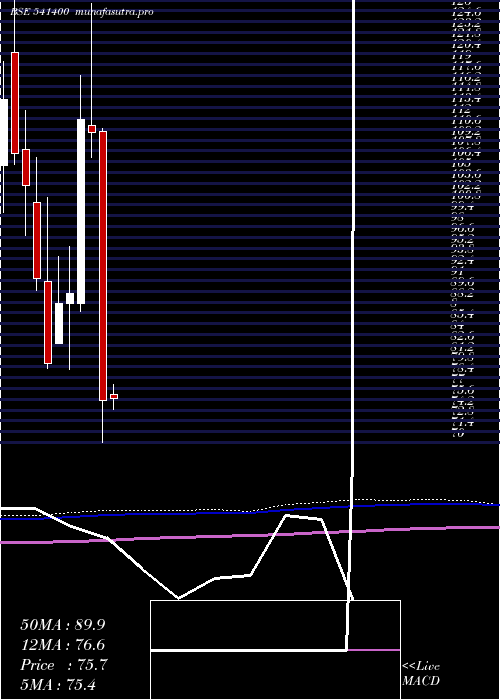Click the pink segment inside MACD box
The height and width of the screenshot is (700, 500).
click(x=374, y=650)
